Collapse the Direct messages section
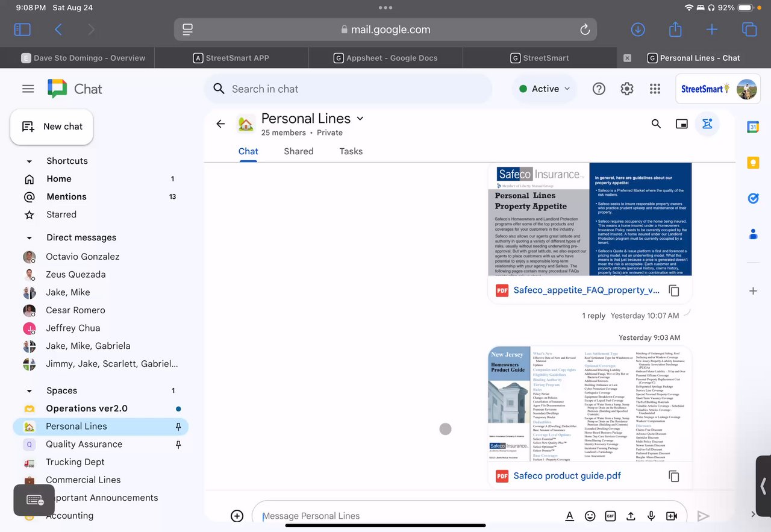Image resolution: width=771 pixels, height=532 pixels. [x=29, y=238]
